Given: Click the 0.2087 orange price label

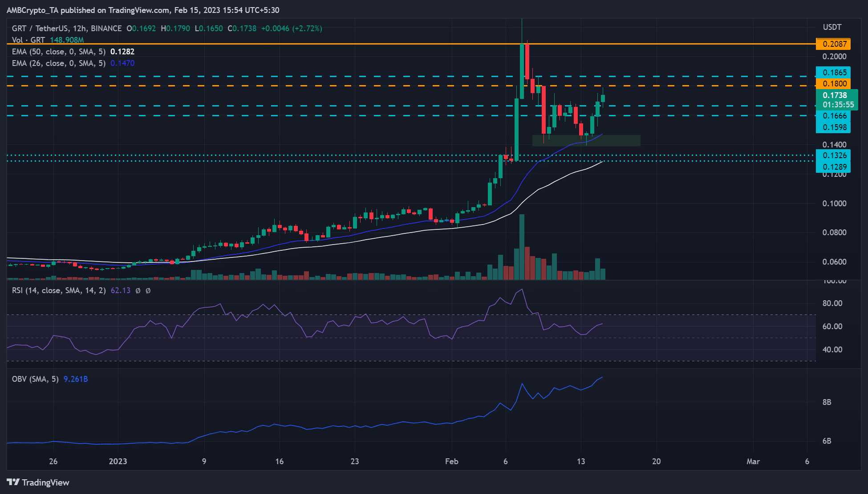Looking at the screenshot, I should coord(833,44).
